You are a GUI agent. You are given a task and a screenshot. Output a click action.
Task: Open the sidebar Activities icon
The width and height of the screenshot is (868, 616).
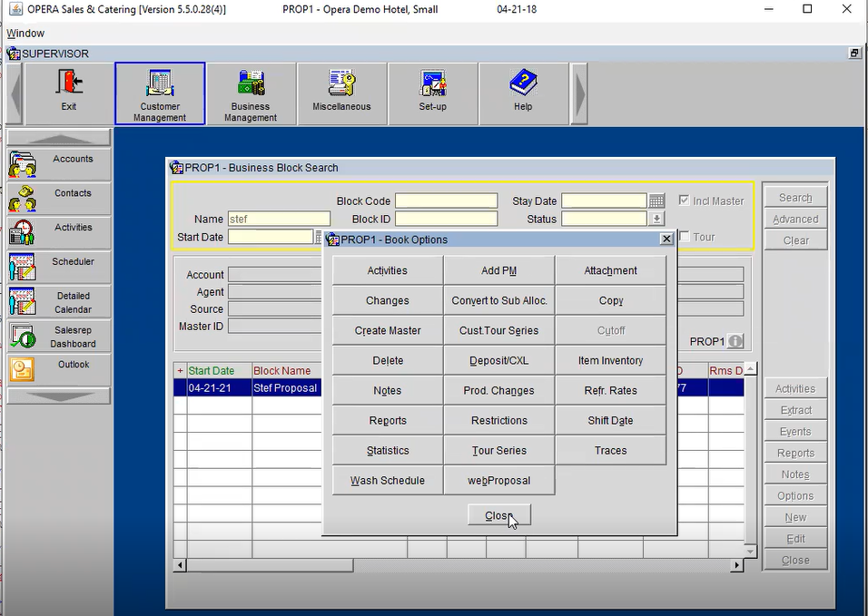tap(22, 232)
